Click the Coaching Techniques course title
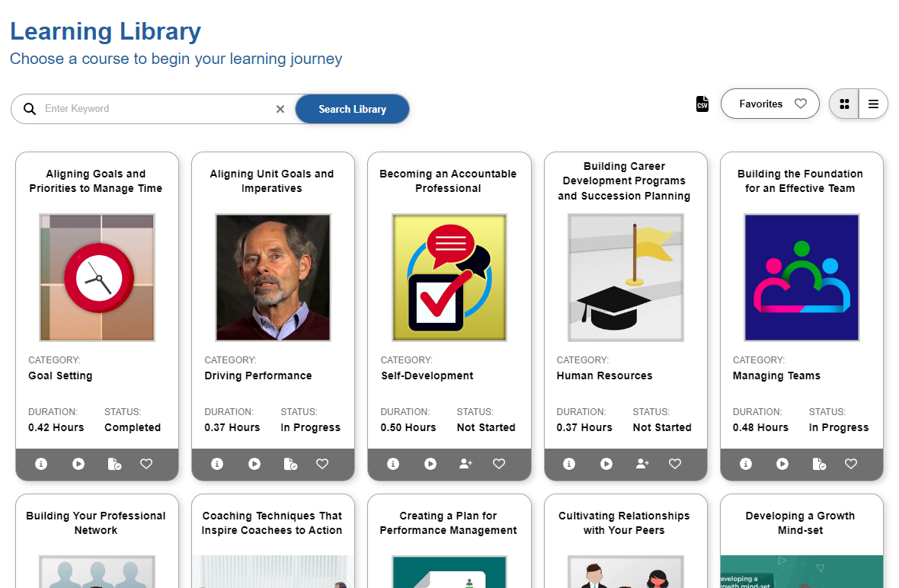The width and height of the screenshot is (899, 588). [x=273, y=522]
